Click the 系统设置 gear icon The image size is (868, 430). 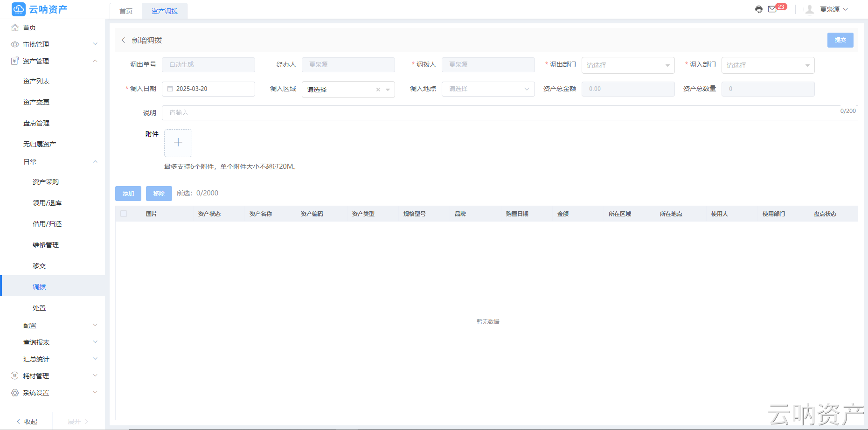click(x=15, y=393)
